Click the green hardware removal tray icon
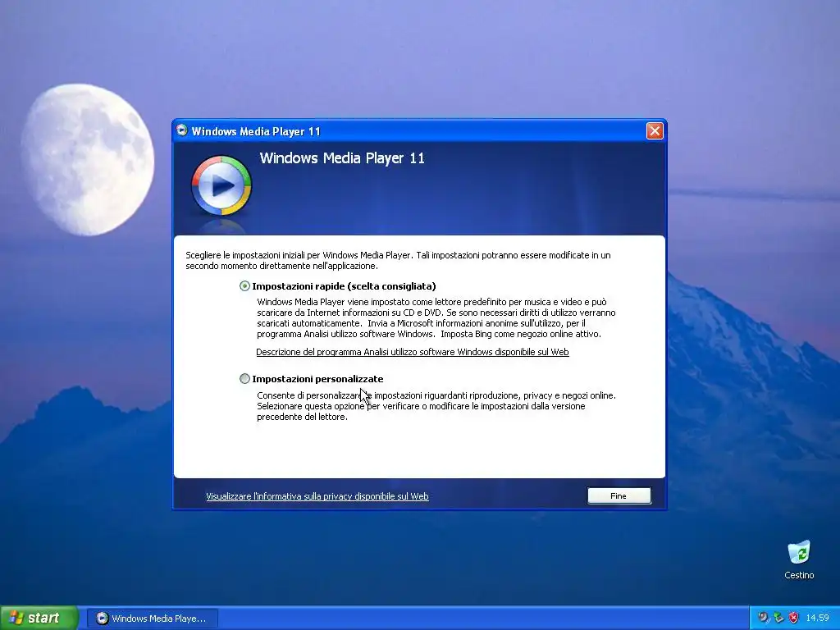 (778, 618)
